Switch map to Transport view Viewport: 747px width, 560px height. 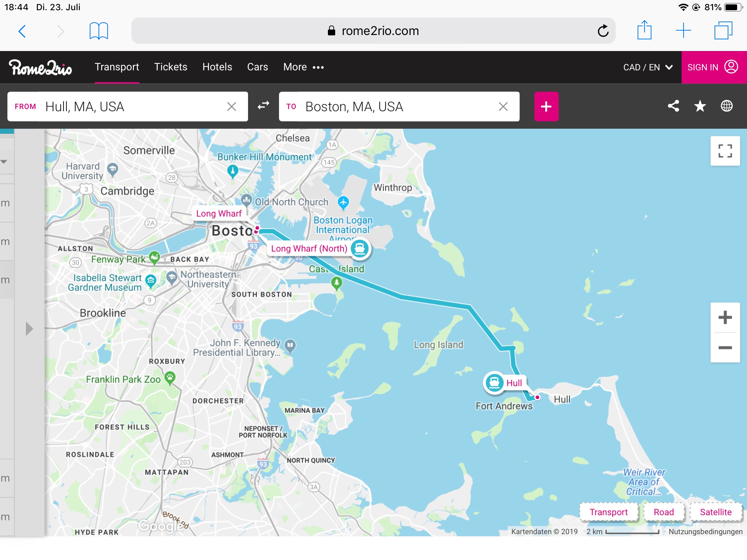coord(609,512)
